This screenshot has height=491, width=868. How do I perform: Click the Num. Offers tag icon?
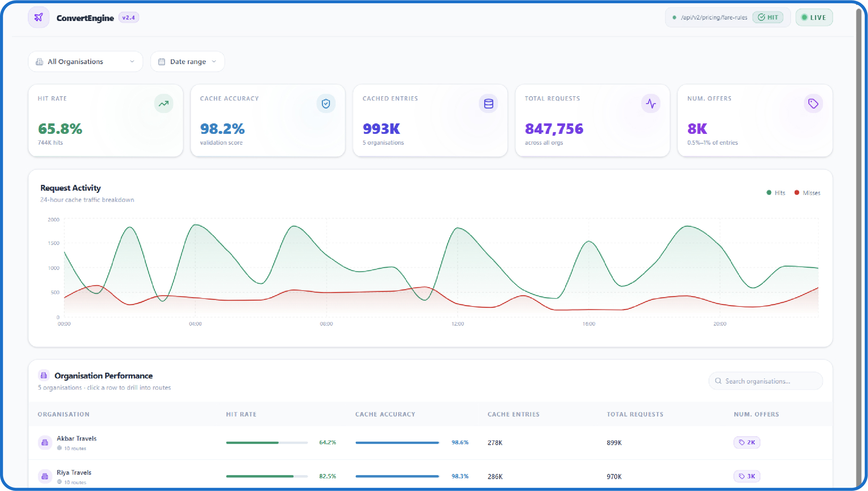coord(813,104)
